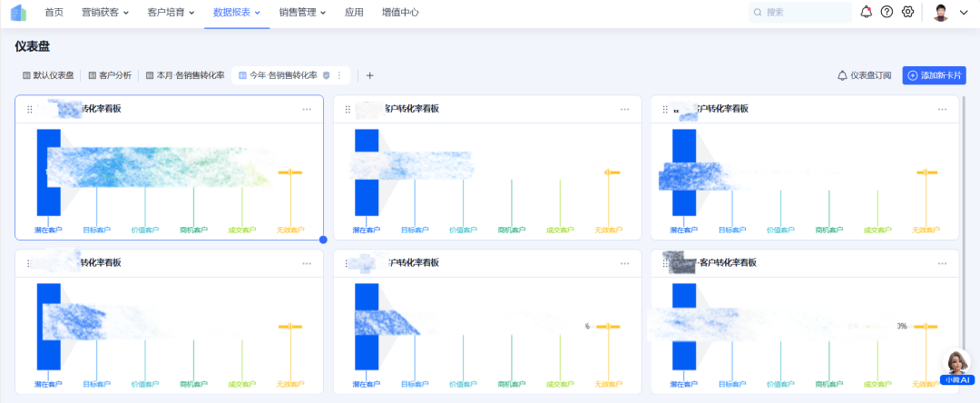Click the 仪表盘订阅 button
980x403 pixels.
point(865,75)
